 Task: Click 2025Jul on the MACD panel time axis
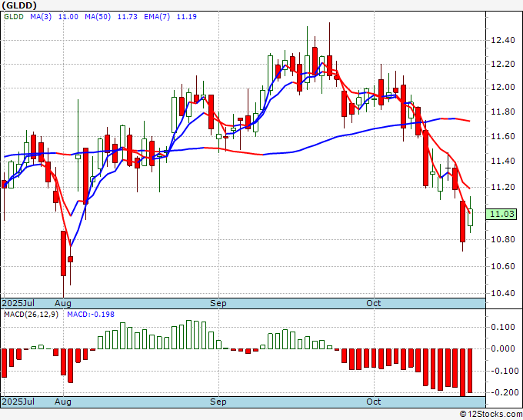click(x=18, y=402)
